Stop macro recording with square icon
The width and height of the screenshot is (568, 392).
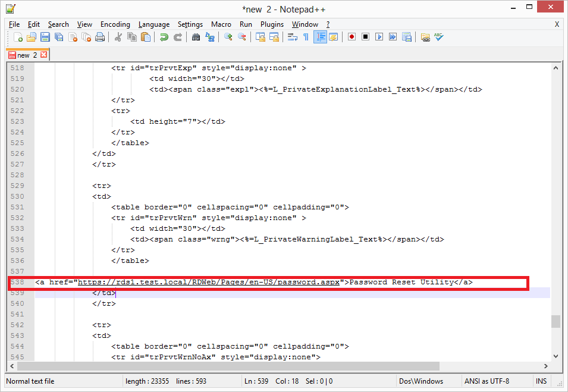366,37
